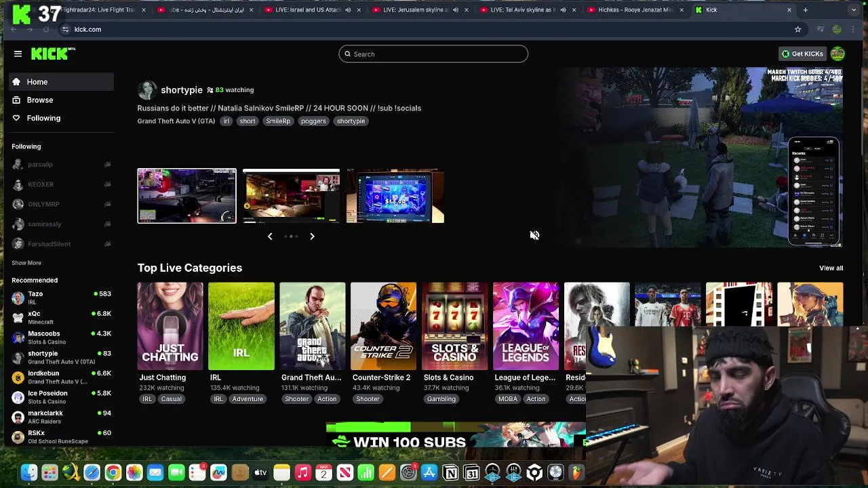
Task: Switch to LIVE: Tel Aviv skyline tab
Action: 528,10
